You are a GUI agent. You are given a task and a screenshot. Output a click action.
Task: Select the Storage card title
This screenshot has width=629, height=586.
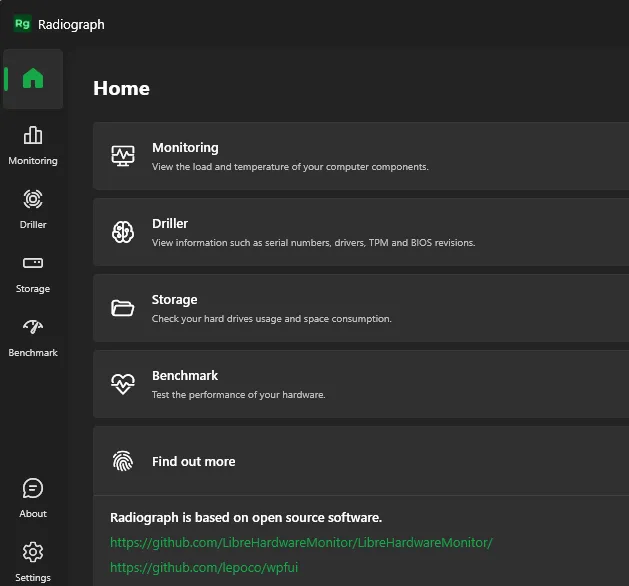[x=175, y=300]
